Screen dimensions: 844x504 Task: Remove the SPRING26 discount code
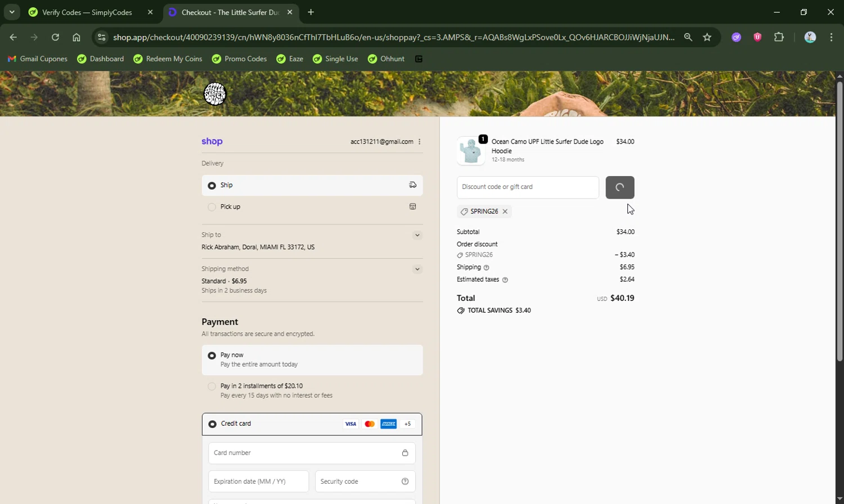tap(505, 211)
